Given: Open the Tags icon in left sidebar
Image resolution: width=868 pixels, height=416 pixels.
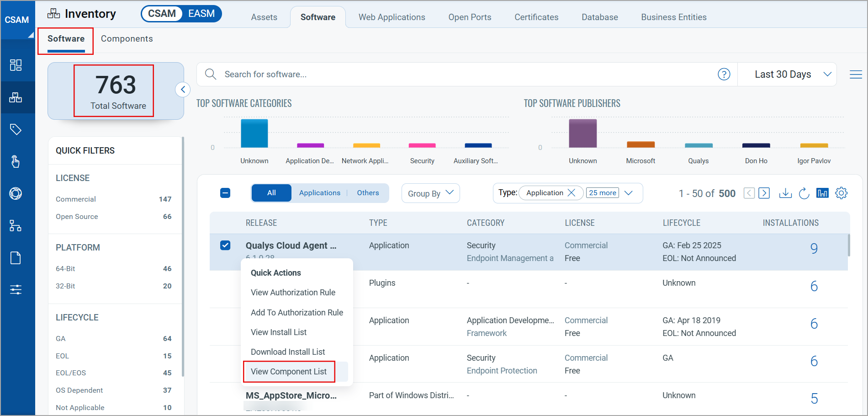Looking at the screenshot, I should coord(16,129).
